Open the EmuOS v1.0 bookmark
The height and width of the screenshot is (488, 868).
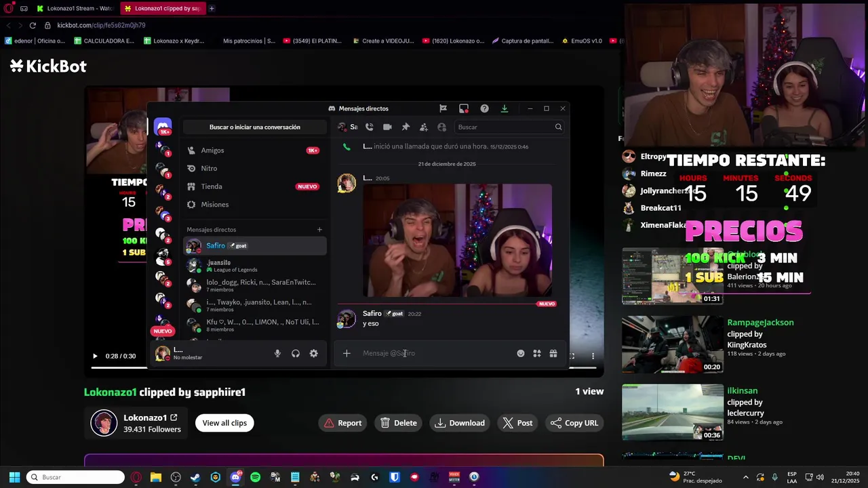582,41
